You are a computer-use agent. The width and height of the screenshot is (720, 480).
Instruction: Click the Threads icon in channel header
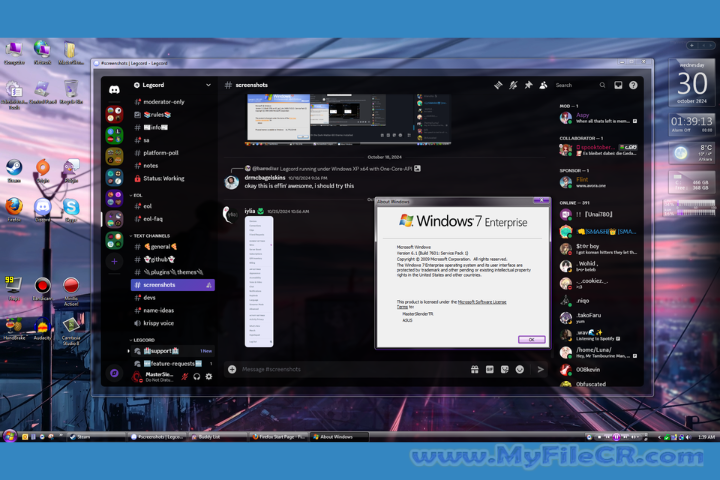[x=498, y=85]
